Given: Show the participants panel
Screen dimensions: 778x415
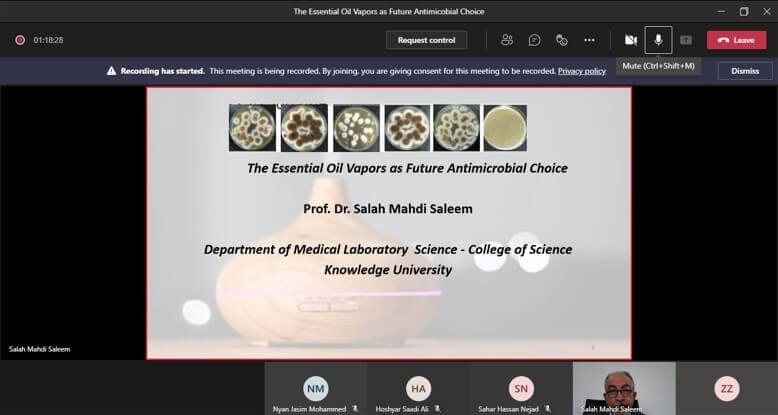Looking at the screenshot, I should [507, 40].
